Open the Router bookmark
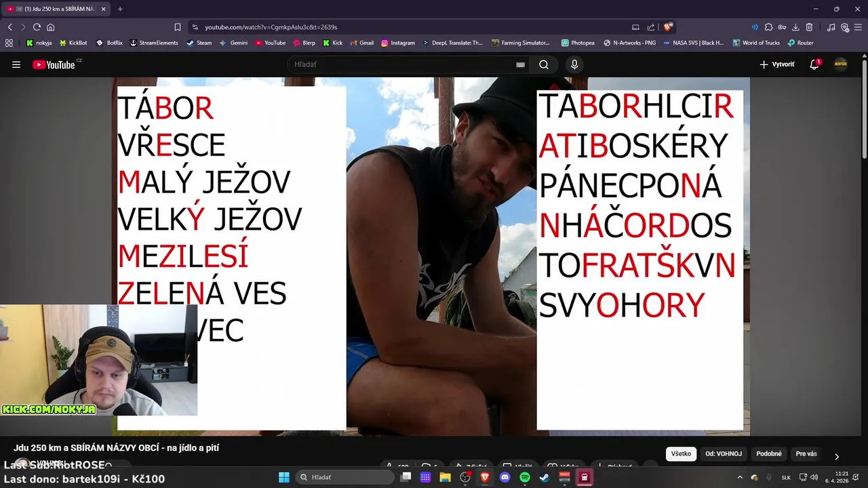Viewport: 868px width, 488px height. pos(800,43)
